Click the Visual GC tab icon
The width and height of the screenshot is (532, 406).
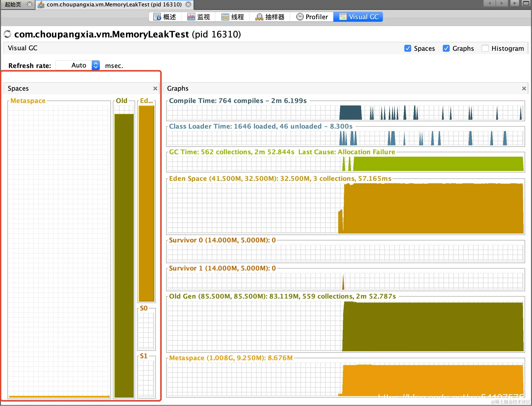[343, 17]
